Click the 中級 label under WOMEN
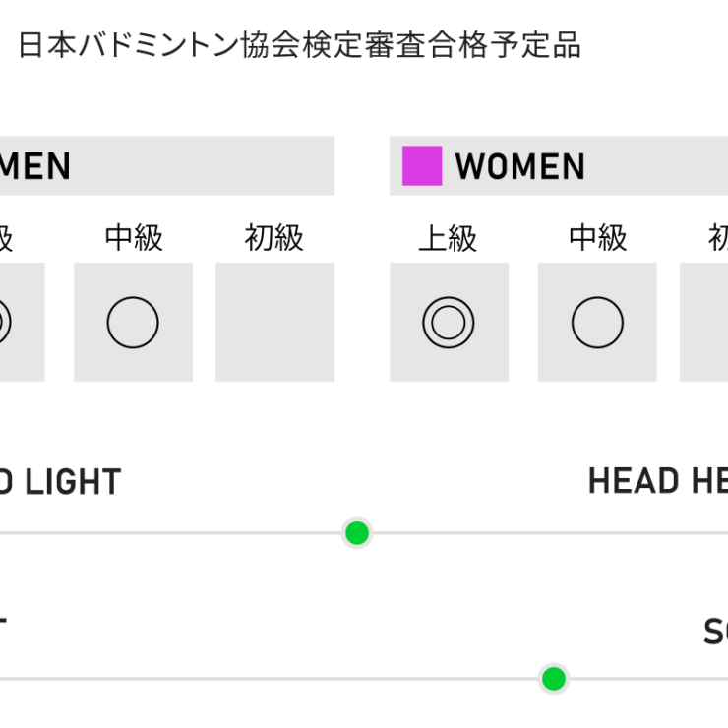Image resolution: width=728 pixels, height=728 pixels. pos(597,238)
